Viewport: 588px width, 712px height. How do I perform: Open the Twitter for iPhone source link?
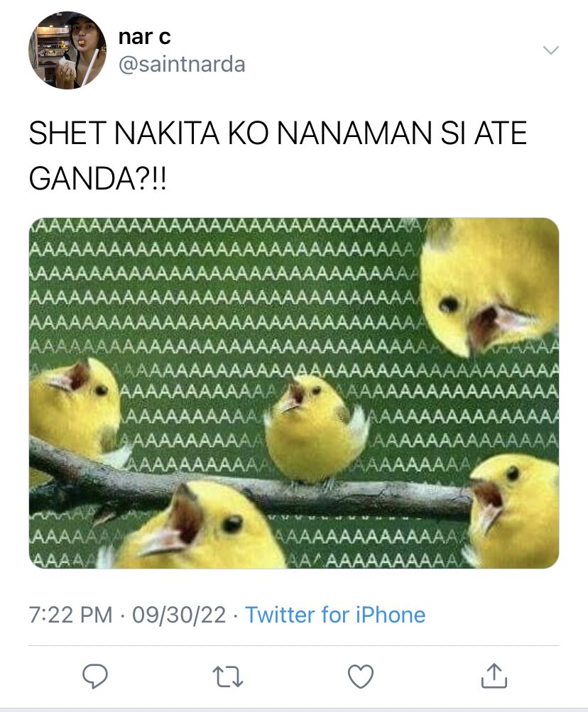point(335,615)
